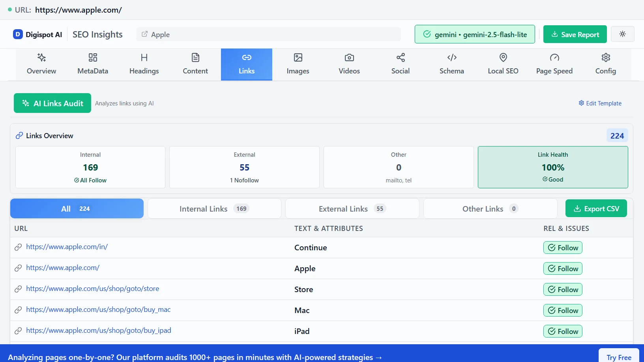Click the Schema code icon

[451, 58]
